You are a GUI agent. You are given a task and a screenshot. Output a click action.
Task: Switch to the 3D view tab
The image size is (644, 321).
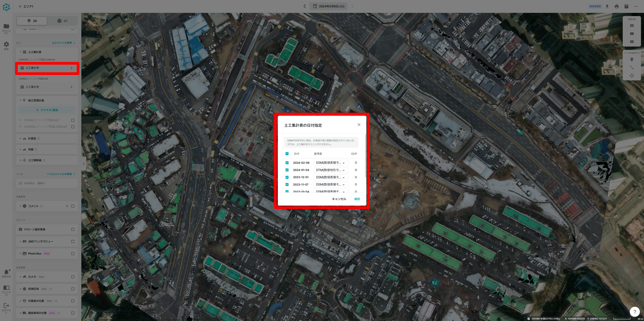(x=62, y=21)
